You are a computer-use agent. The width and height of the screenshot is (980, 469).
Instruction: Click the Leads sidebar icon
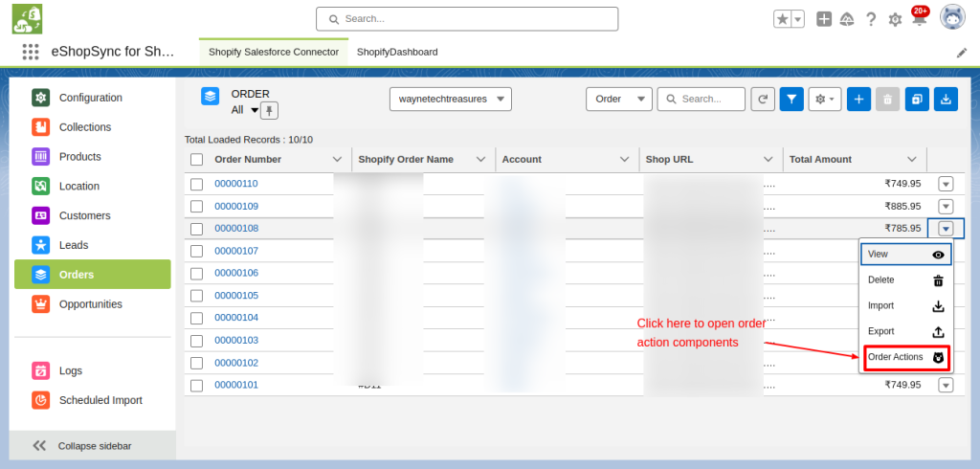pos(40,245)
